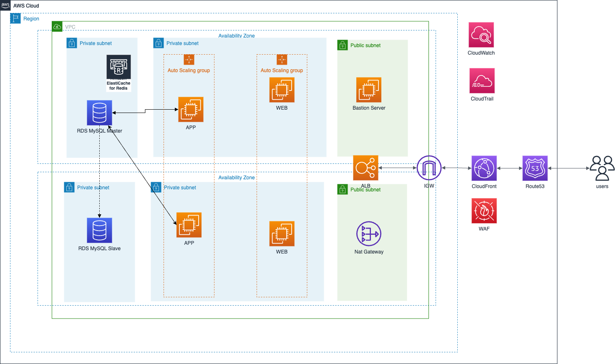Click the private subnet lock icon left of upper Auto Scaling label
This screenshot has height=364, width=615.
click(159, 43)
